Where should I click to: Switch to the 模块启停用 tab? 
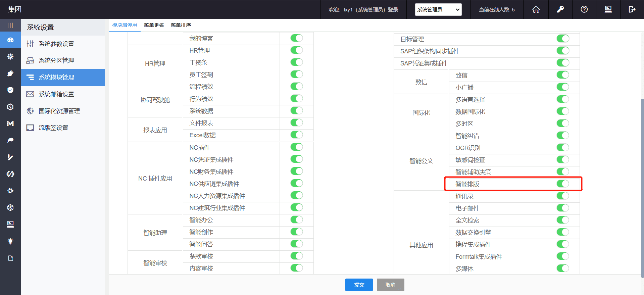point(125,25)
